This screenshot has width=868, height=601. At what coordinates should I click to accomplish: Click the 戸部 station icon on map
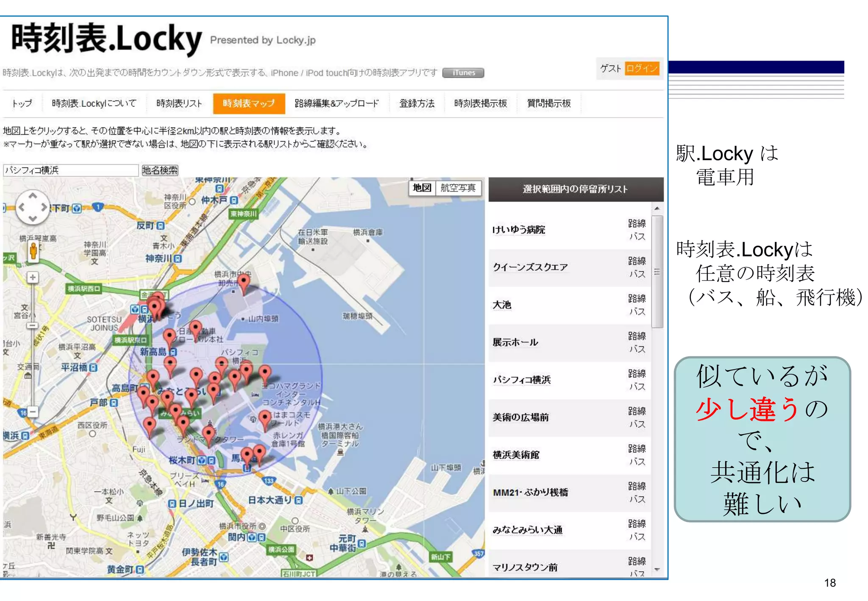(114, 403)
